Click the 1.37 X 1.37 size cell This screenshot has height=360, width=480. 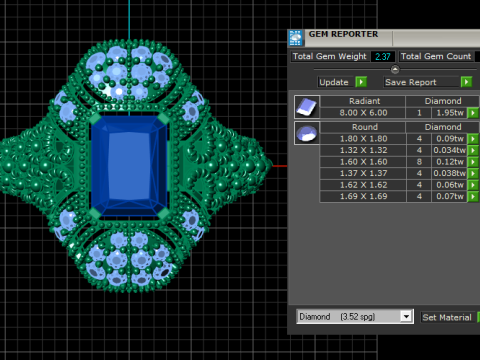point(363,173)
